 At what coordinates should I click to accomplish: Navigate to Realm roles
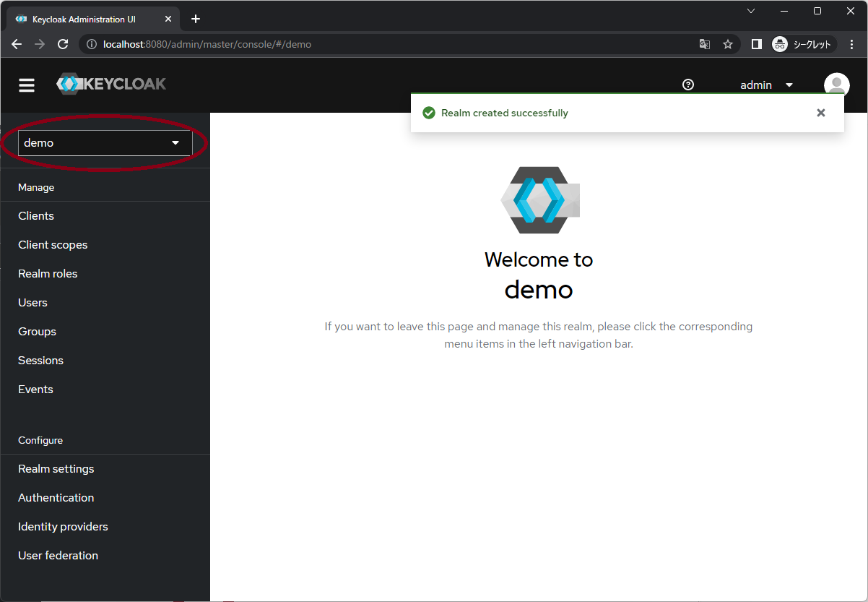click(x=48, y=274)
